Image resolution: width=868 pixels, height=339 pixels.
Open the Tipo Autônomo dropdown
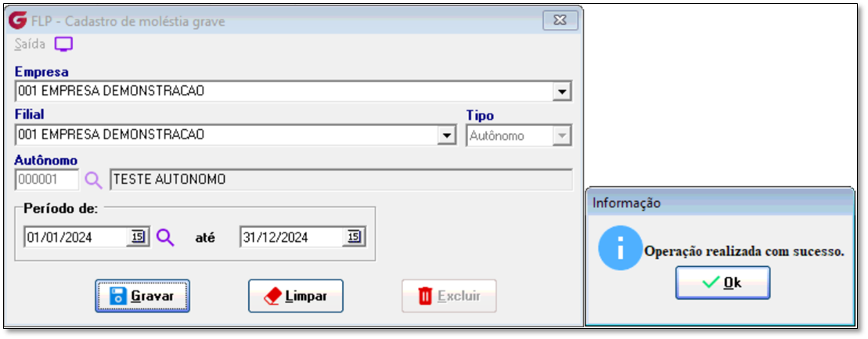coord(519,135)
